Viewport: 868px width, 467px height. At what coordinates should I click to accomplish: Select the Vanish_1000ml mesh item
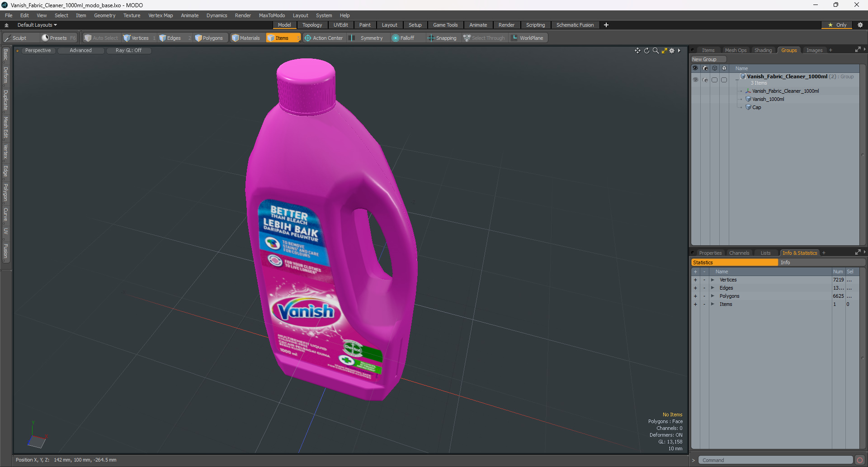tap(768, 99)
